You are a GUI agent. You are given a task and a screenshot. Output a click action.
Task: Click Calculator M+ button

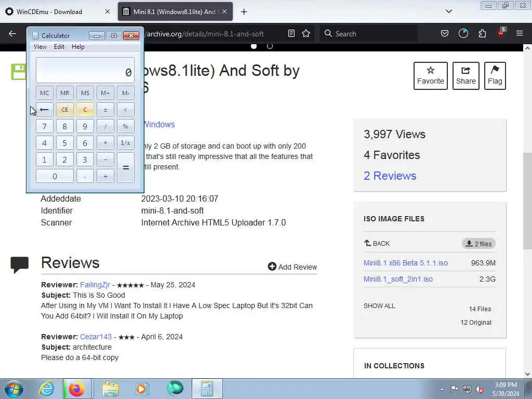[105, 93]
